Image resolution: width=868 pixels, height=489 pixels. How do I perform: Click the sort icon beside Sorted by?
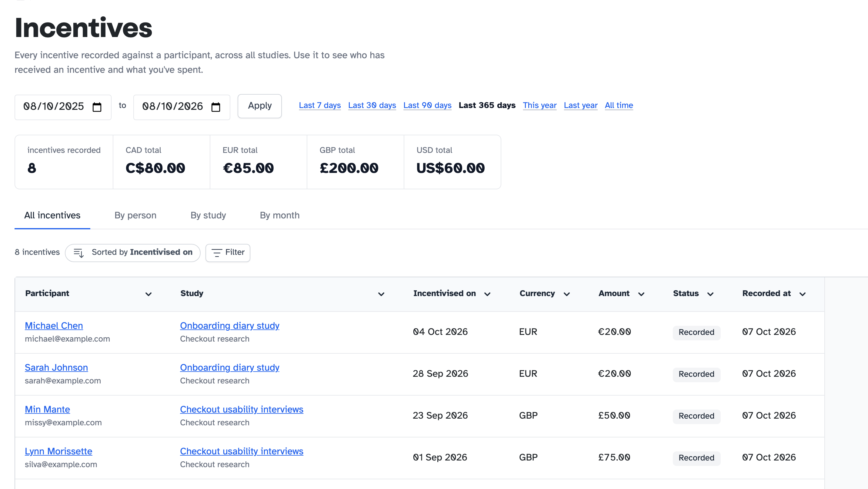78,253
